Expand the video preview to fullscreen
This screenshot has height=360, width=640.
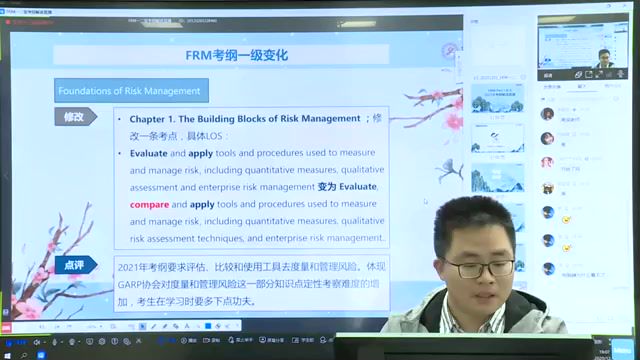(599, 74)
